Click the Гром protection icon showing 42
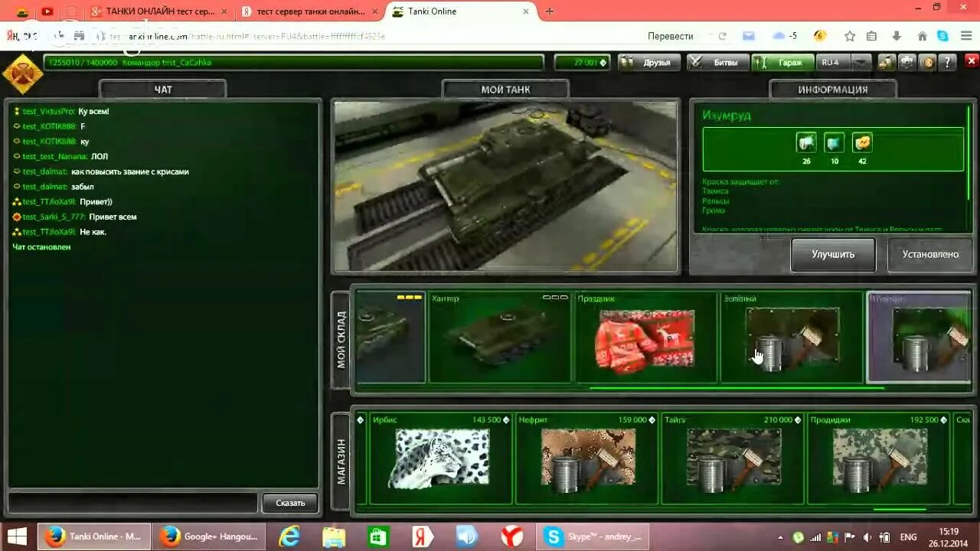980x551 pixels. [x=862, y=142]
